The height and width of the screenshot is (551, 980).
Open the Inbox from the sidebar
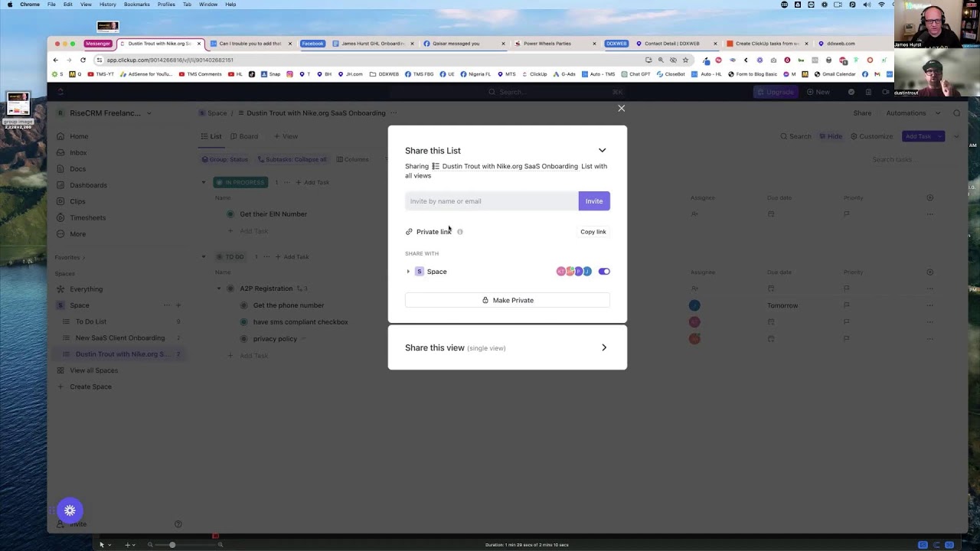point(77,152)
